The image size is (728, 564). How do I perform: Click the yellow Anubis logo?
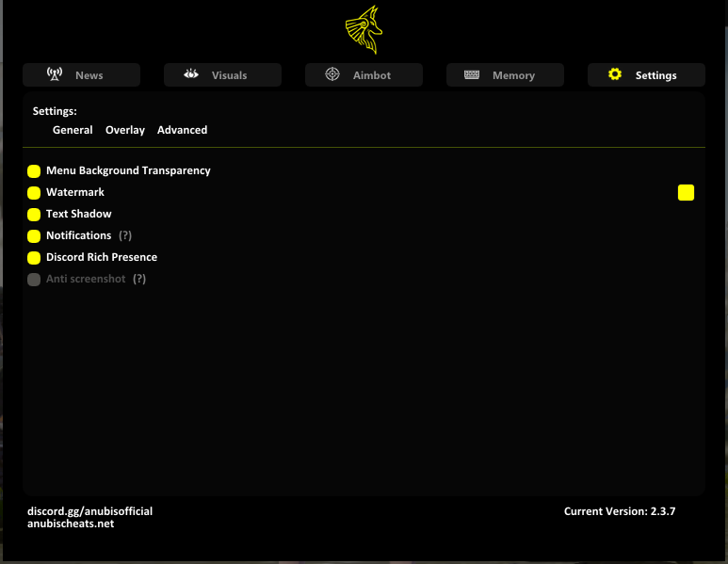tap(364, 30)
